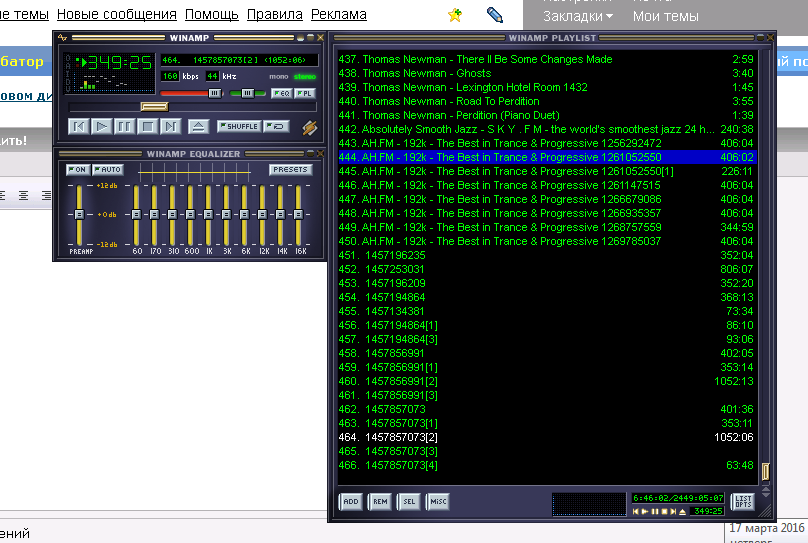808x543 pixels.
Task: Click the playlist vertical scrollbar handle
Action: (x=765, y=471)
